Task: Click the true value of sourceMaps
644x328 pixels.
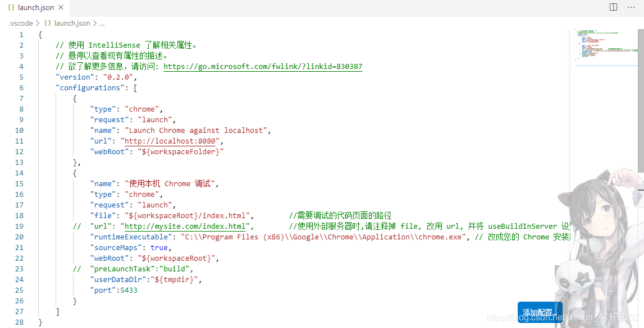Action: pos(159,248)
